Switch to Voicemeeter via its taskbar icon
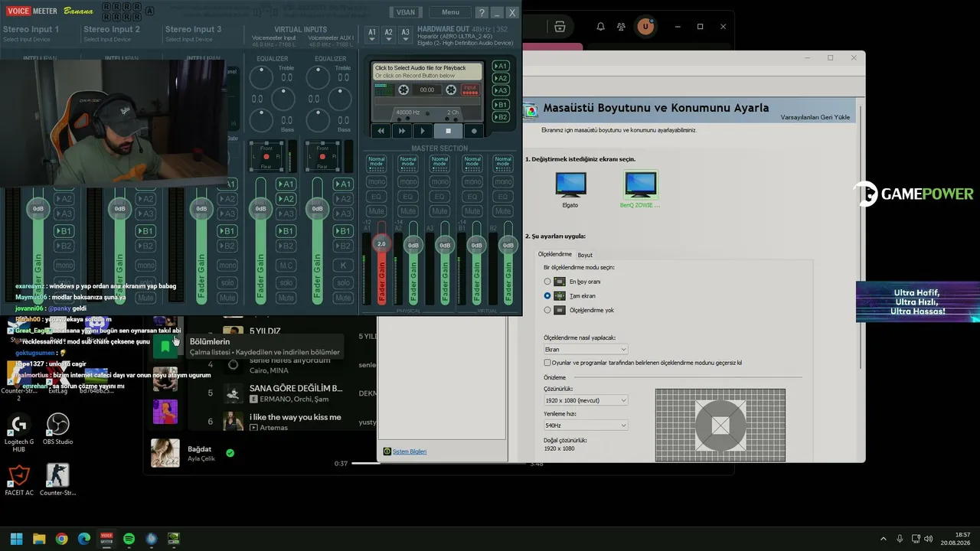 pos(106,539)
